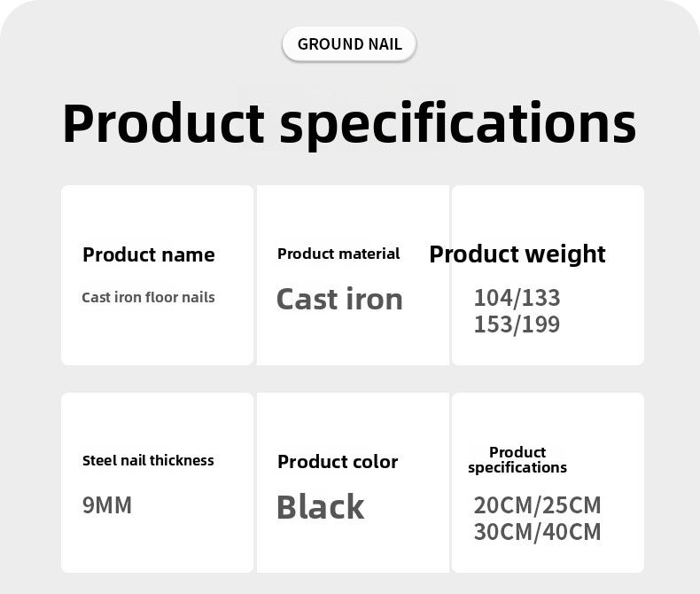Click the GROUND NAIL pill button
Image resolution: width=700 pixels, height=594 pixels.
(349, 44)
